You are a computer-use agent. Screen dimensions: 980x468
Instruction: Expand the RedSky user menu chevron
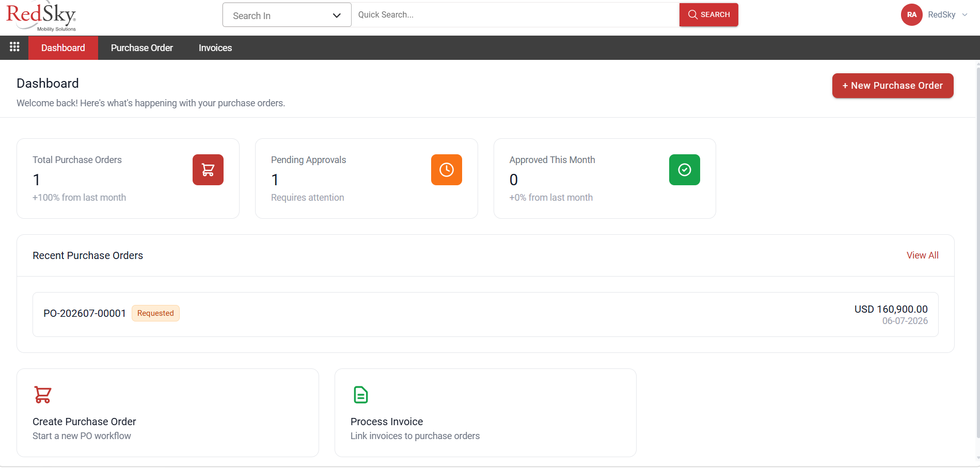click(x=965, y=15)
